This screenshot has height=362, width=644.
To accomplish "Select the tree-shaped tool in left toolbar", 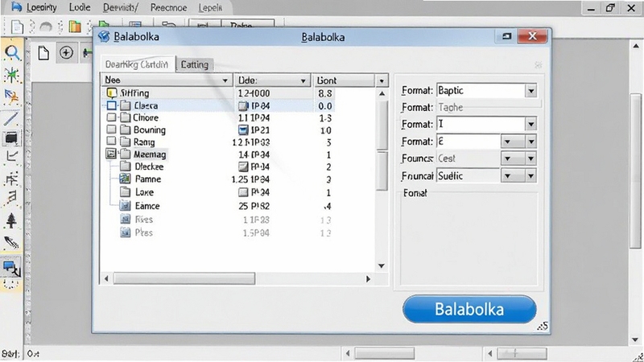I will 11,220.
